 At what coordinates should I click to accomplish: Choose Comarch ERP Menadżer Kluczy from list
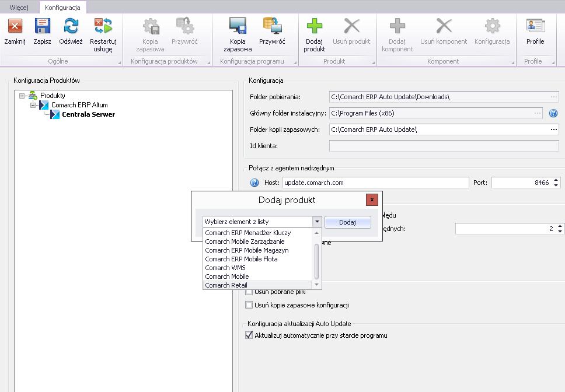tap(258, 233)
